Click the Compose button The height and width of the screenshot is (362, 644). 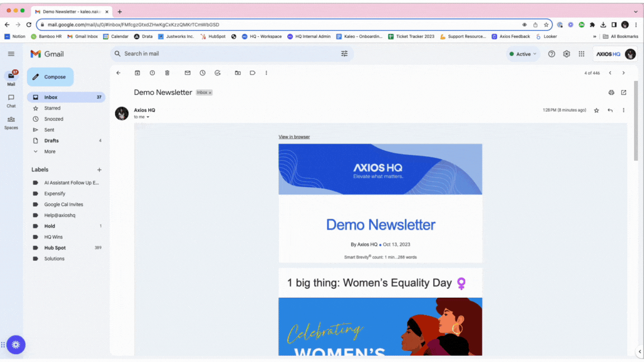tap(50, 77)
